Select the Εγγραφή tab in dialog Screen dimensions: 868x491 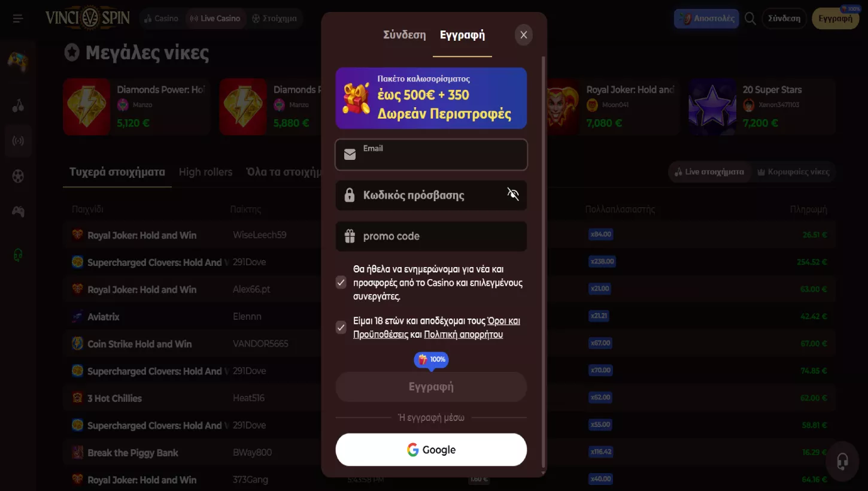coord(462,35)
